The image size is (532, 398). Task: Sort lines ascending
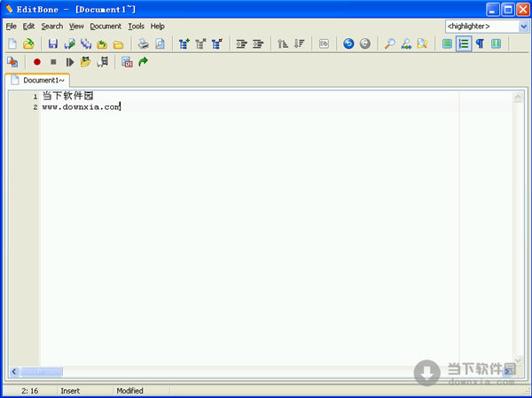tap(283, 43)
